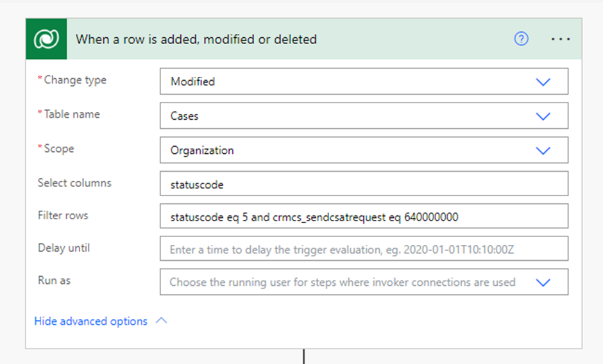
Task: Click the Run as placeholder text field
Action: [343, 282]
